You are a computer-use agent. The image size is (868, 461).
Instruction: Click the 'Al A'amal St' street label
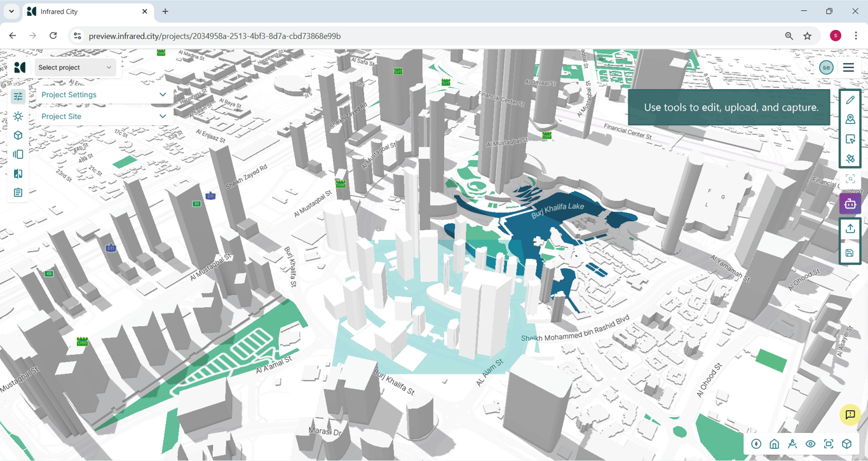click(274, 366)
